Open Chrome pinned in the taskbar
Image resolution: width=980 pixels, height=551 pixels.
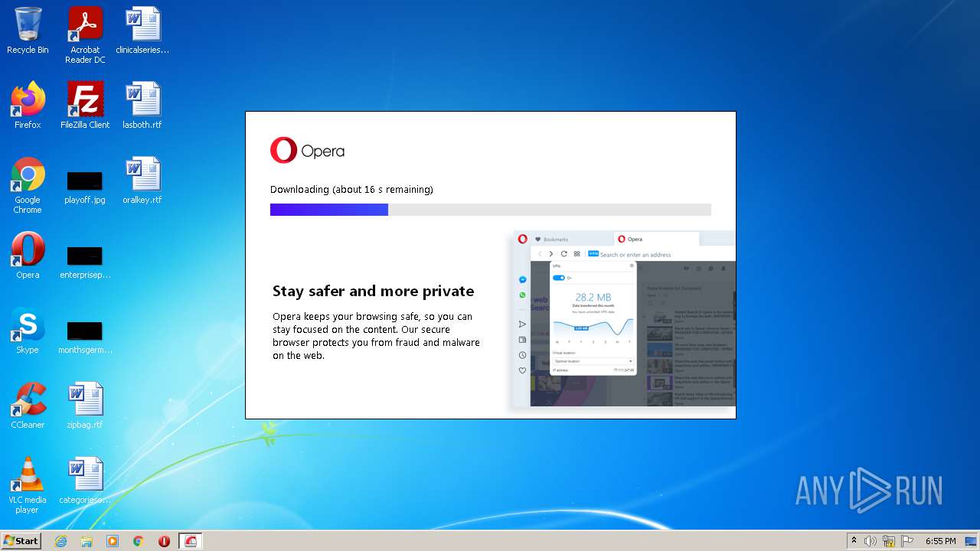tap(138, 541)
